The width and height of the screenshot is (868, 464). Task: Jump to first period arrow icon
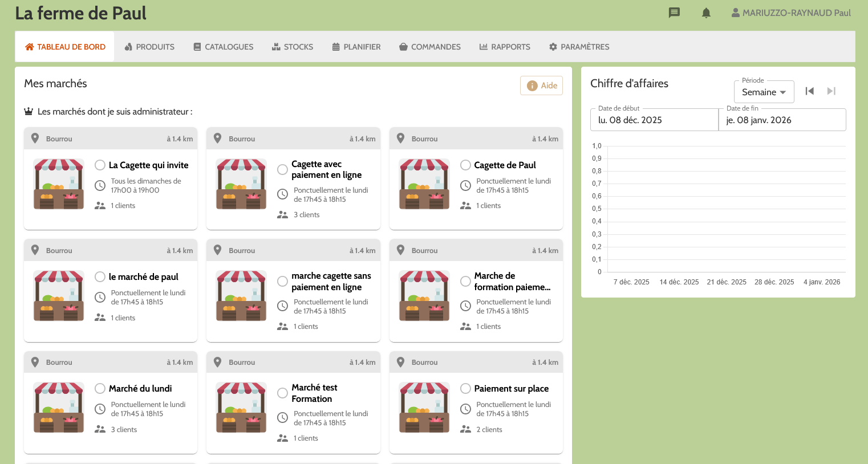pos(809,91)
